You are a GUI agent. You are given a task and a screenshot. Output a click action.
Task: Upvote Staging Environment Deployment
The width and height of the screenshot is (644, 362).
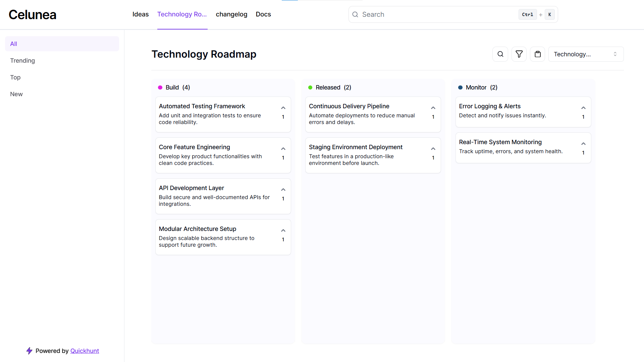point(433,149)
